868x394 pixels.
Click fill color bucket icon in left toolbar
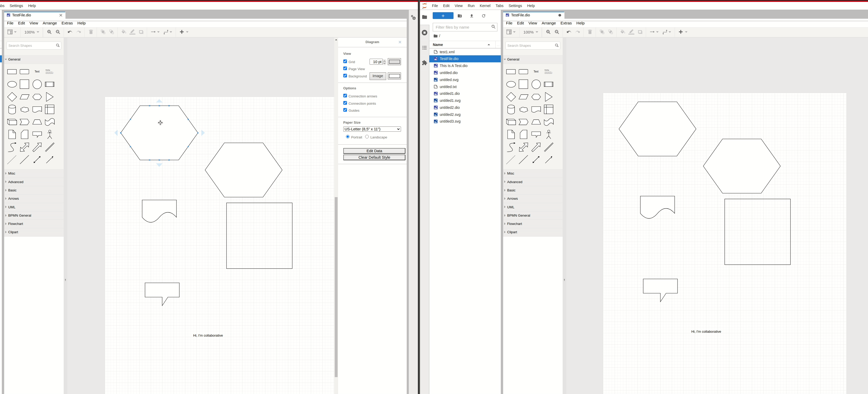[x=124, y=32]
